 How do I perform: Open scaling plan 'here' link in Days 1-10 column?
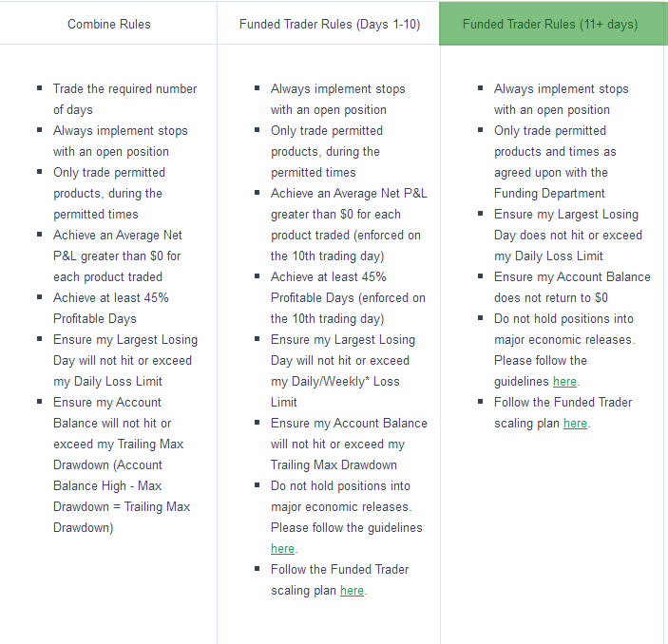coord(352,591)
